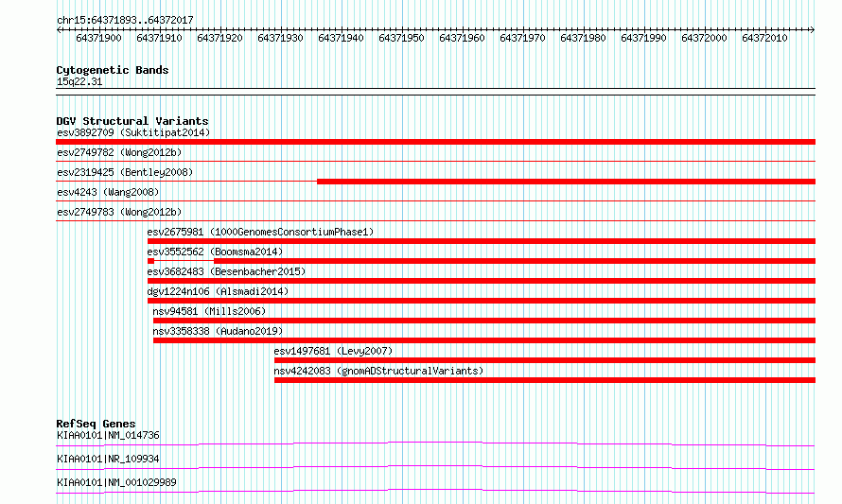
Task: Click the thick red esv2319425 bar segment
Action: coord(566,182)
